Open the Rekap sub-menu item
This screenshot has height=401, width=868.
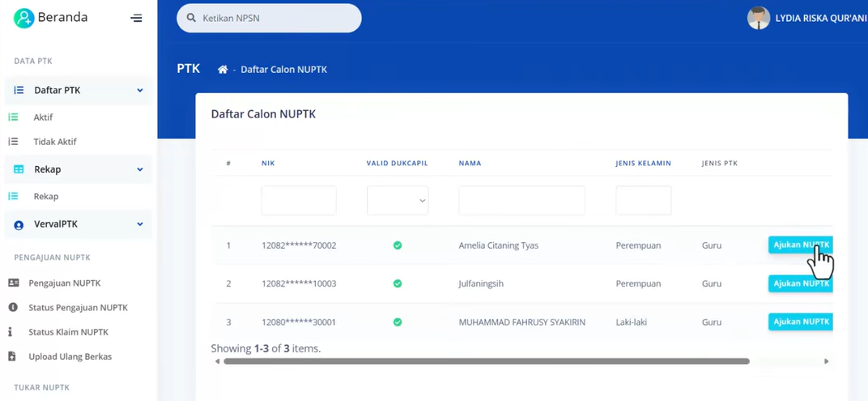pos(46,196)
